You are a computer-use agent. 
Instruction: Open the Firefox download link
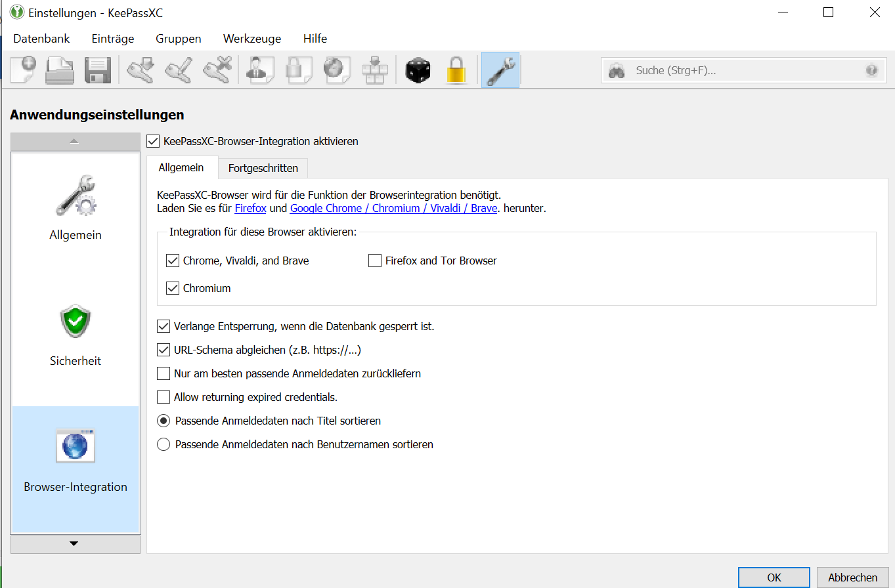pyautogui.click(x=250, y=209)
